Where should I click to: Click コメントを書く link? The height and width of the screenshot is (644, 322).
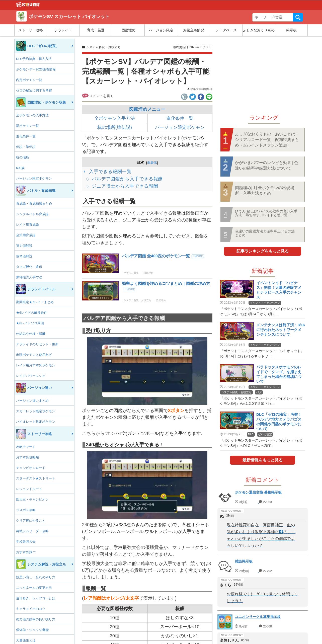pyautogui.click(x=101, y=96)
